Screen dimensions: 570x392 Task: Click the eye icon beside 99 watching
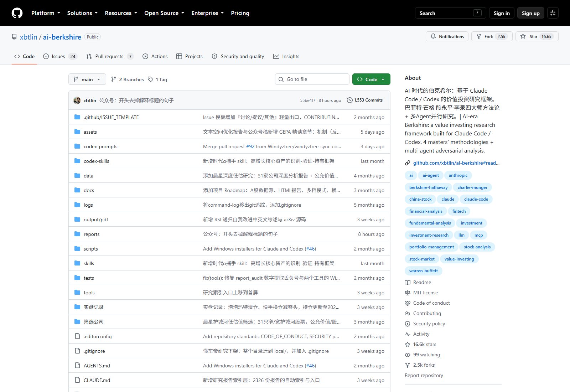coord(408,355)
